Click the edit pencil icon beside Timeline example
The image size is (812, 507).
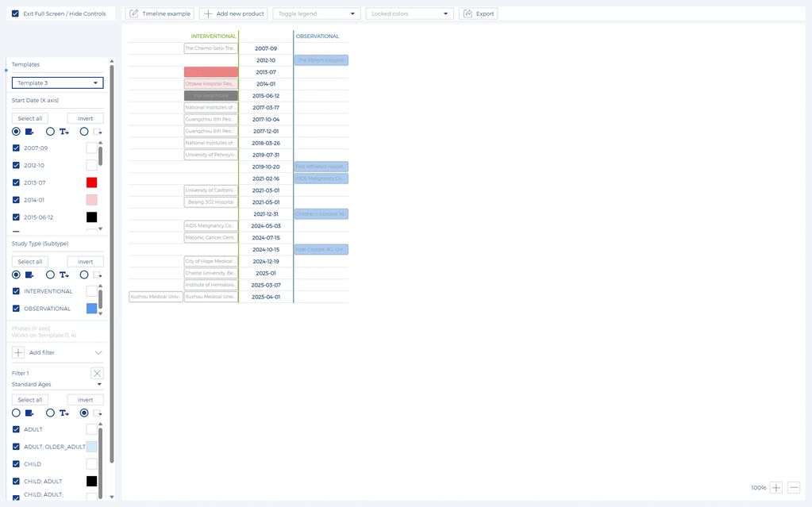point(133,13)
